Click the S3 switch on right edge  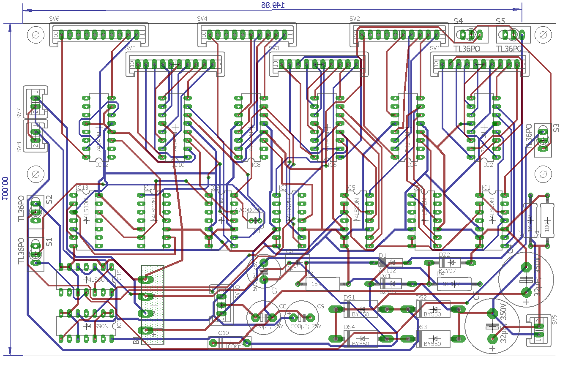point(543,140)
